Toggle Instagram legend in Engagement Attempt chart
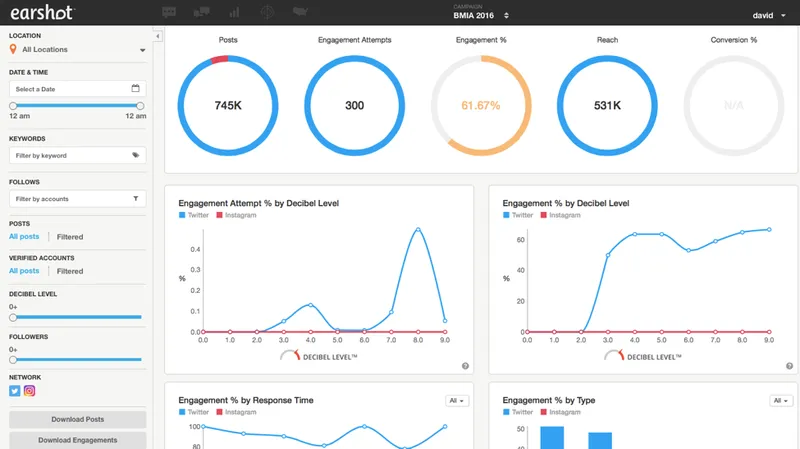Viewport: 800px width, 449px height. [x=236, y=215]
